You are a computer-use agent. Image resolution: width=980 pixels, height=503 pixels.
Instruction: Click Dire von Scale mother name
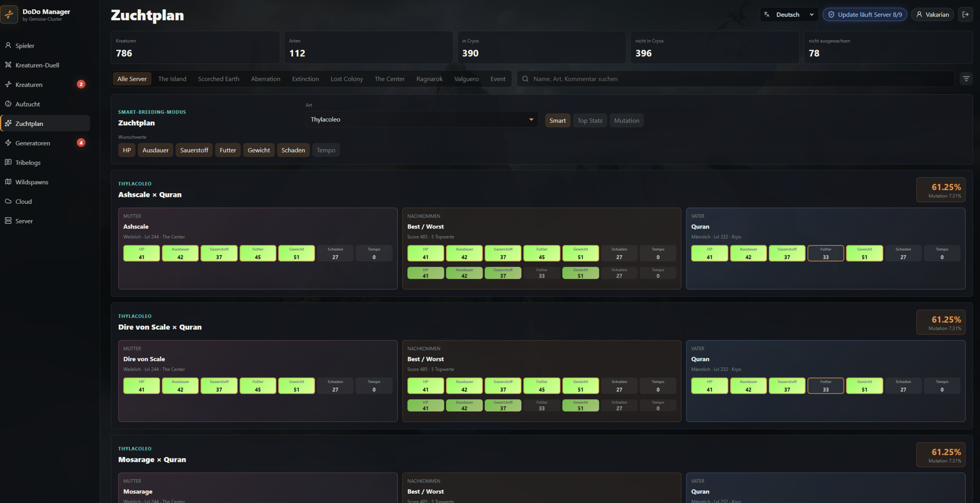click(144, 359)
